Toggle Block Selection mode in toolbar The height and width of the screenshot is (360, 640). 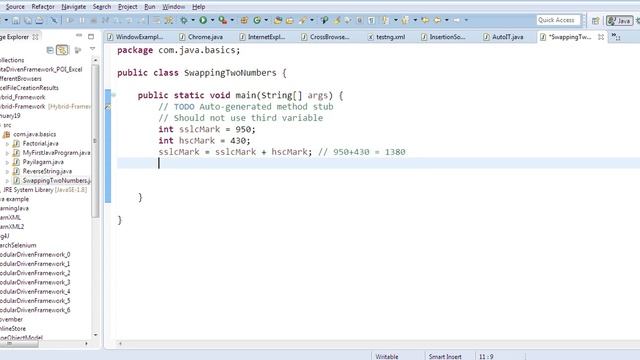coord(360,20)
